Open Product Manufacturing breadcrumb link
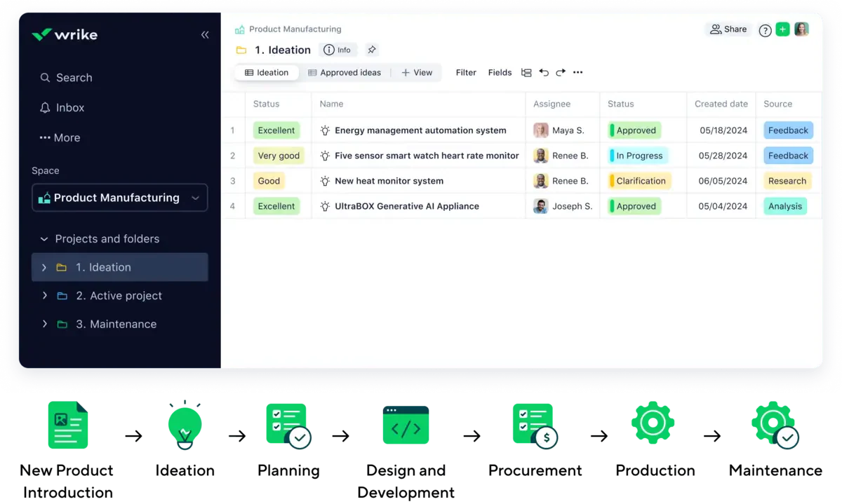The image size is (842, 504). tap(295, 29)
